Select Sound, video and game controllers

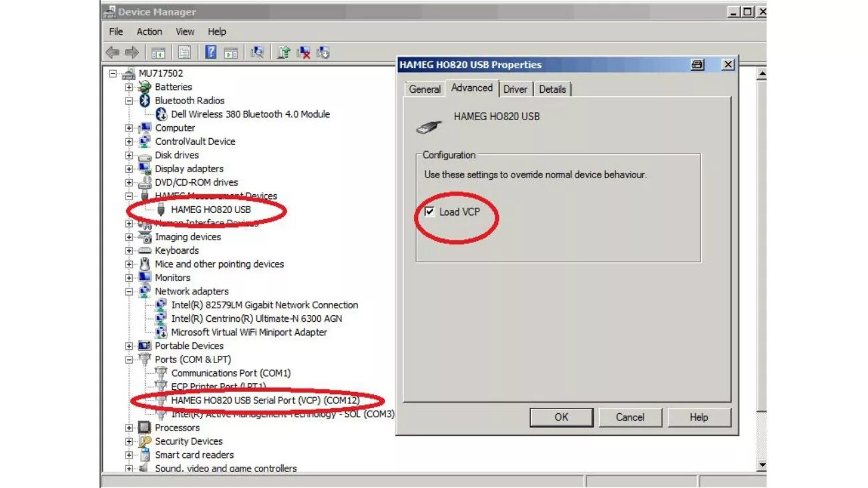(226, 469)
